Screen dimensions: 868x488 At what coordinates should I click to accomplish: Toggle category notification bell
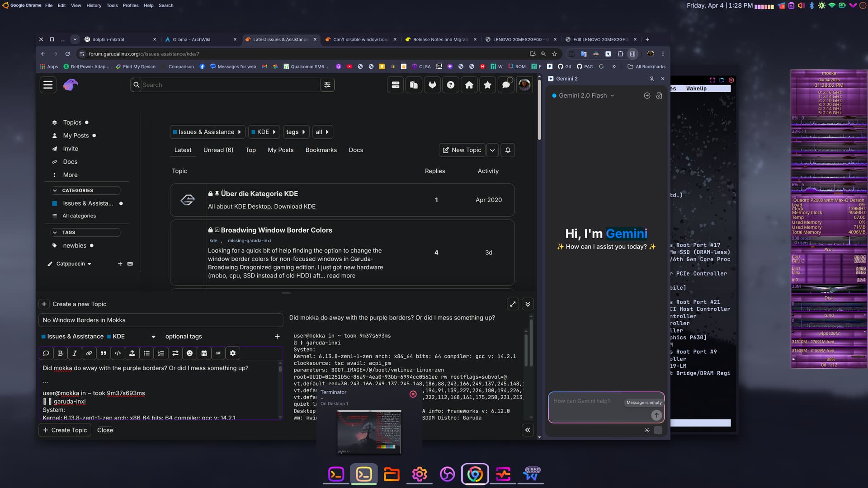pyautogui.click(x=508, y=150)
